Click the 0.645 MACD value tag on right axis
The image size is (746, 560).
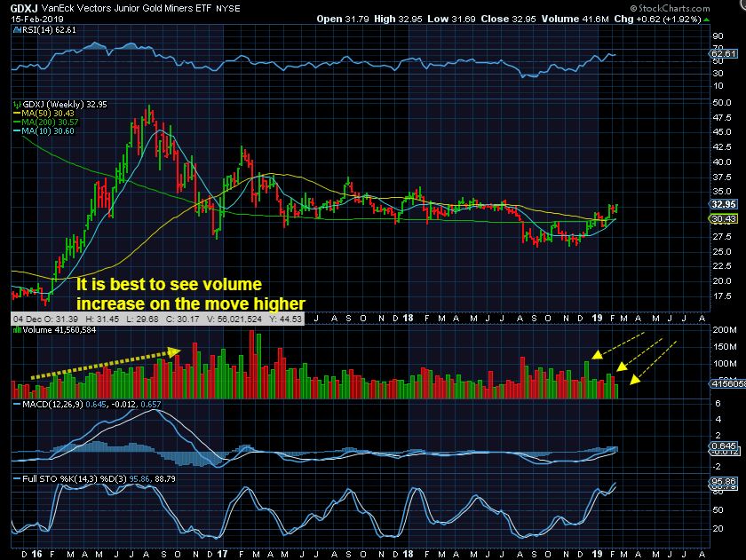[724, 446]
